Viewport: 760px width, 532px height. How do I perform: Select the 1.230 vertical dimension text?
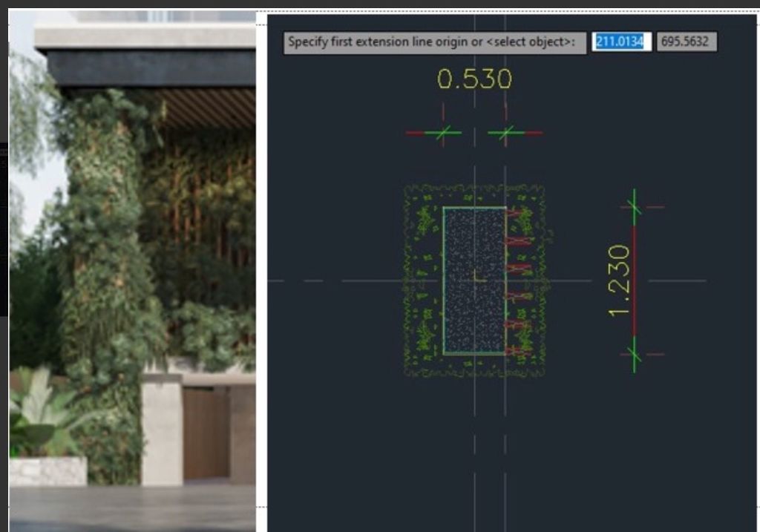[x=619, y=280]
